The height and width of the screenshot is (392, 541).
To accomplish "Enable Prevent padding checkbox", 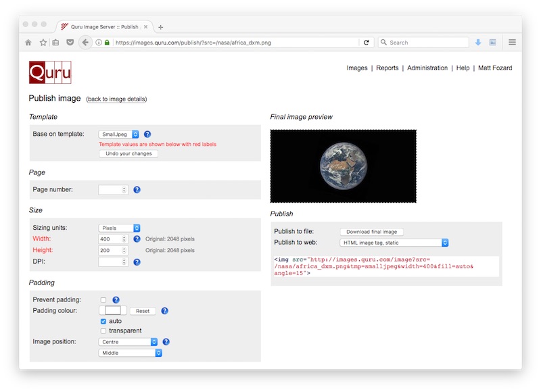I will [x=103, y=299].
